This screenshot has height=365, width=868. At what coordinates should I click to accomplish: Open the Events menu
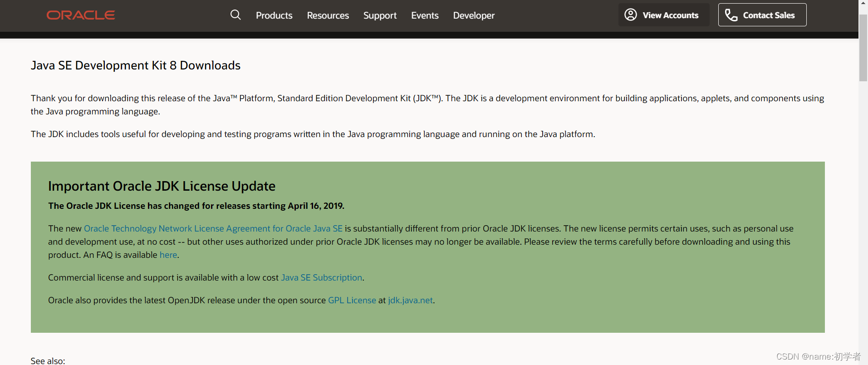(x=425, y=15)
